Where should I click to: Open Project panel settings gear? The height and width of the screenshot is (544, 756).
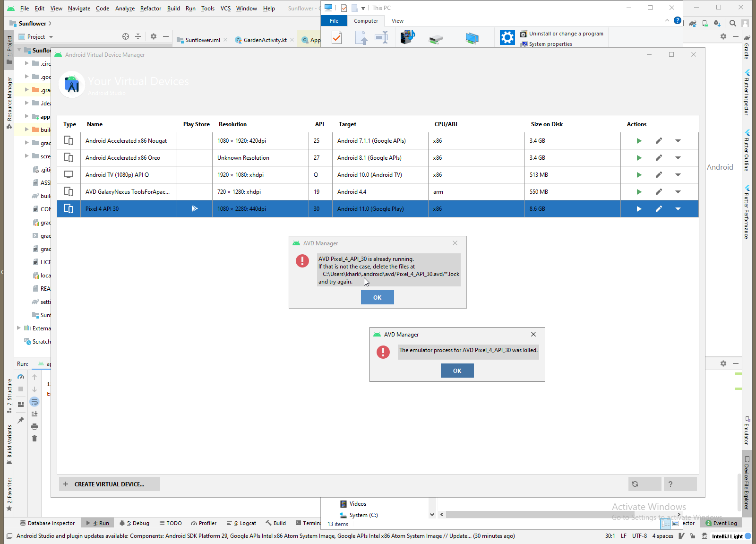(154, 36)
